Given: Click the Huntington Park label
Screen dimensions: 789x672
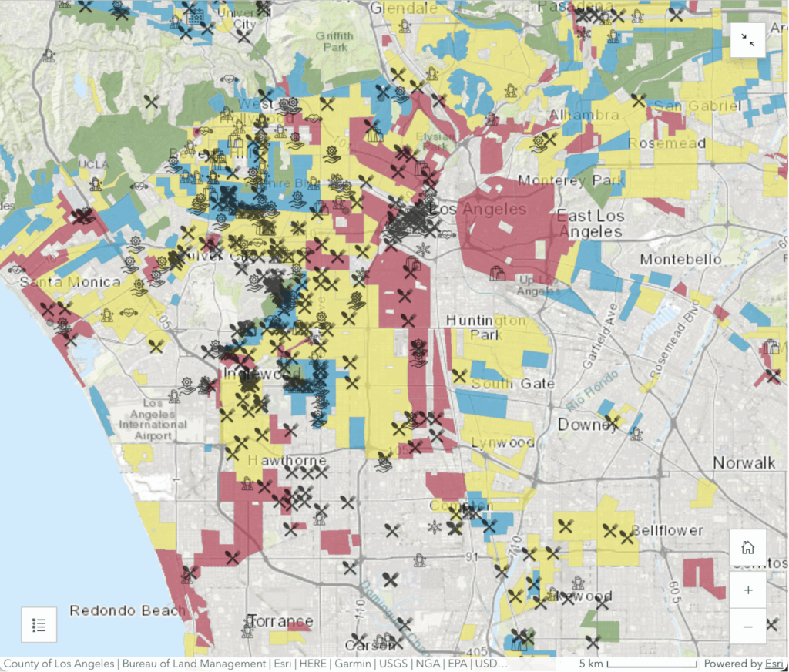Looking at the screenshot, I should [485, 328].
